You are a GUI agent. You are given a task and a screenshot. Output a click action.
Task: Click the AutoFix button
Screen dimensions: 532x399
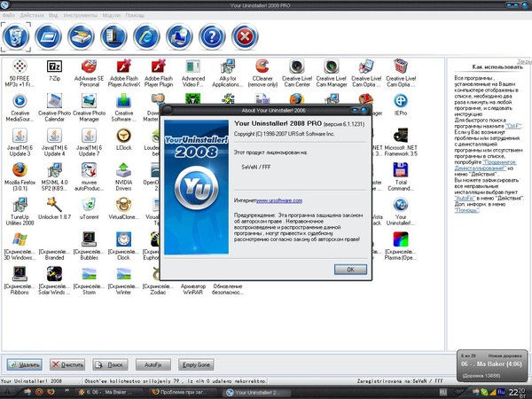coord(151,364)
